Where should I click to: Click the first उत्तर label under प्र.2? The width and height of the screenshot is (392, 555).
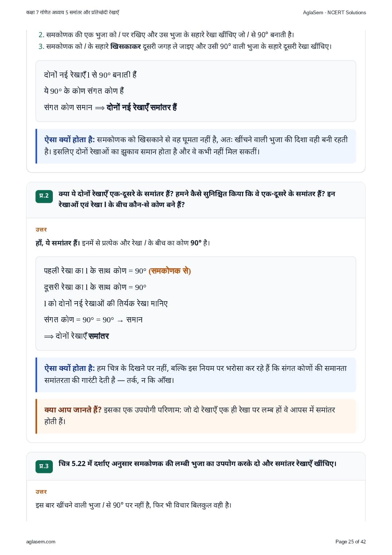pos(41,229)
